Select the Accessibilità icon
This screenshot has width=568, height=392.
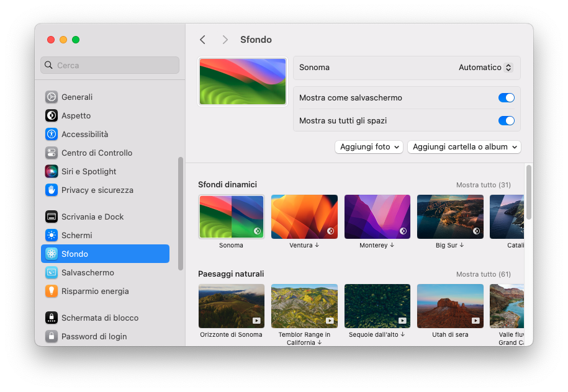click(x=52, y=134)
